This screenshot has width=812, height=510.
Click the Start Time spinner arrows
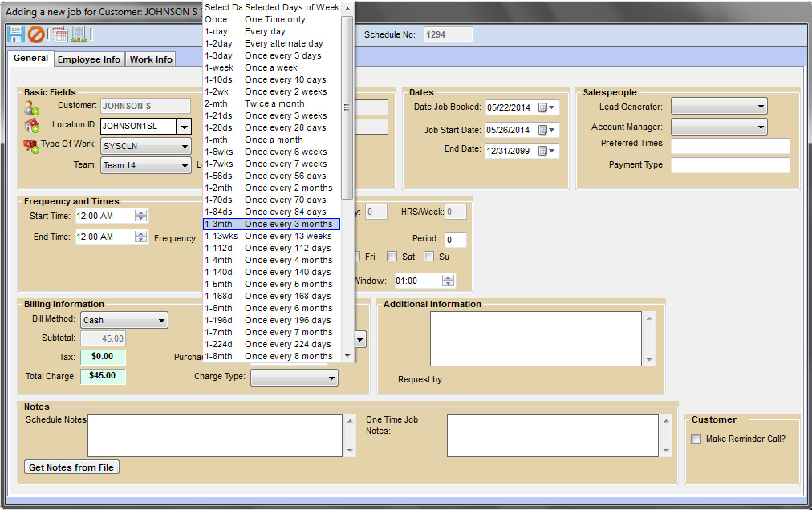(x=141, y=216)
